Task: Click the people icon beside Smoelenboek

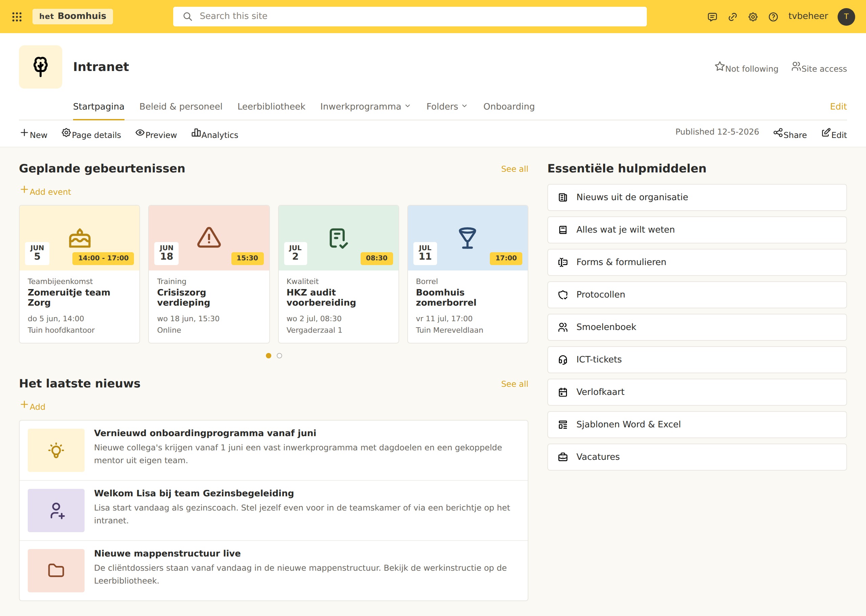Action: pos(563,327)
